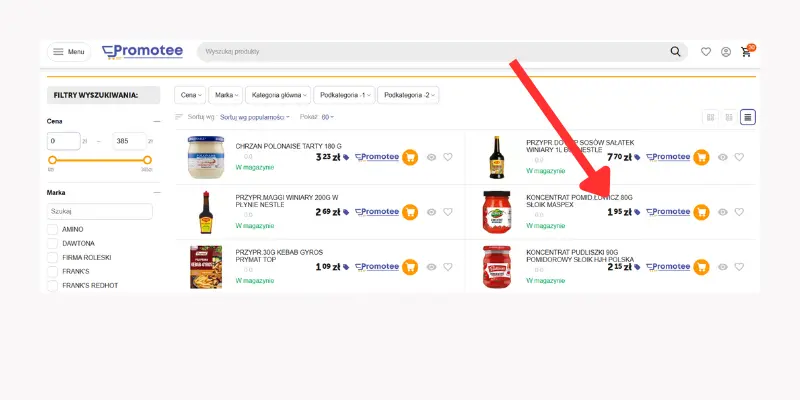
Task: Favorite Koncentrat Pudliszki heart icon
Action: (x=739, y=267)
